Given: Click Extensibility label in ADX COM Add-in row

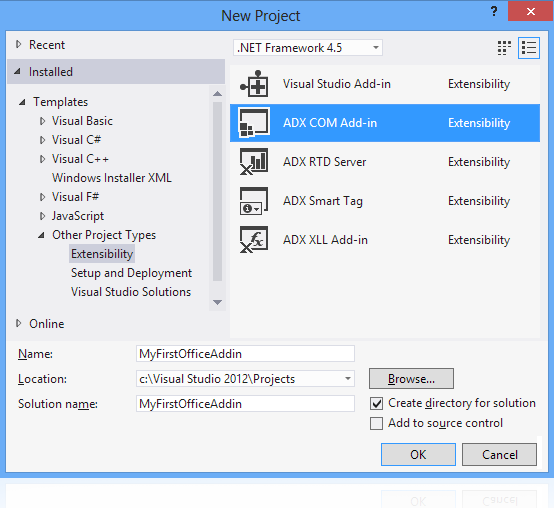Looking at the screenshot, I should (479, 123).
